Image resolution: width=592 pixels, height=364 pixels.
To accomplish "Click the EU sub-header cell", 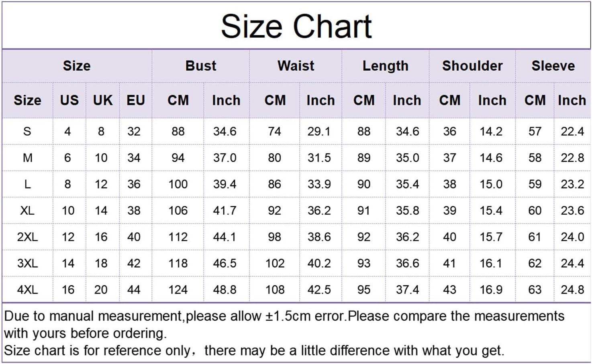I will coord(136,100).
